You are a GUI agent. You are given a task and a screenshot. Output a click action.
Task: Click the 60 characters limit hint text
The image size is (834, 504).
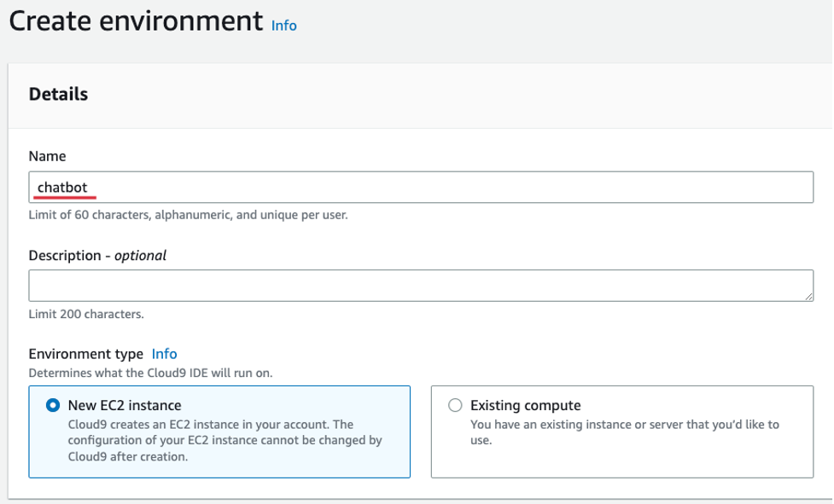[x=188, y=215]
